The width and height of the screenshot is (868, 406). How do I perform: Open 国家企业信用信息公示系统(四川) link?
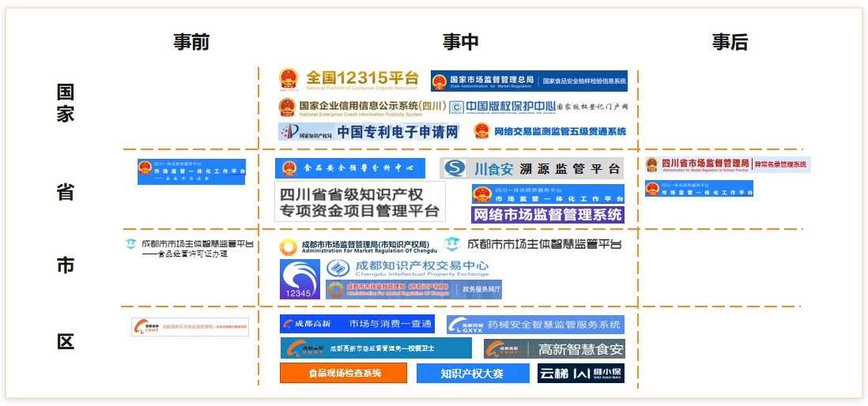point(361,107)
